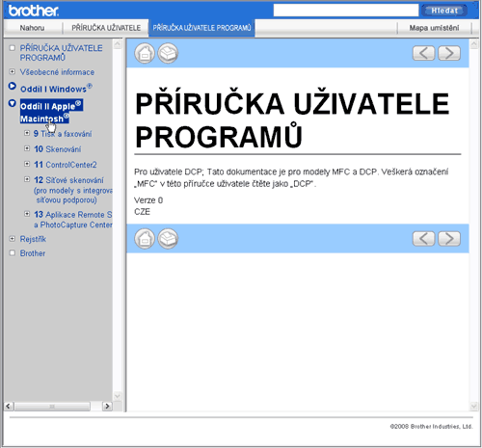Click the top print icon

point(168,53)
